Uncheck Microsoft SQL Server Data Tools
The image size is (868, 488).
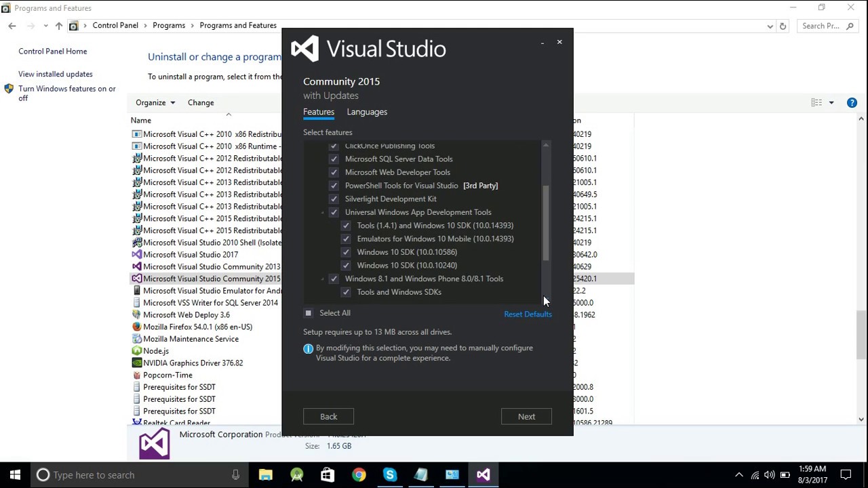(334, 159)
